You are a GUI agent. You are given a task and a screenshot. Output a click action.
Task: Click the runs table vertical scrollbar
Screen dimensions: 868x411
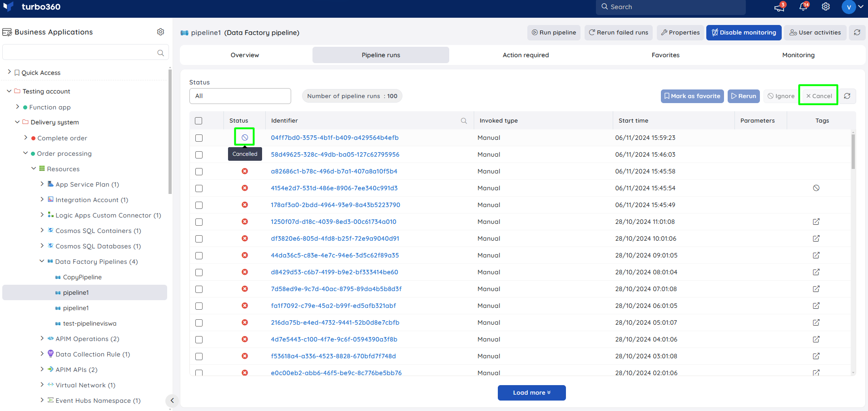point(853,152)
